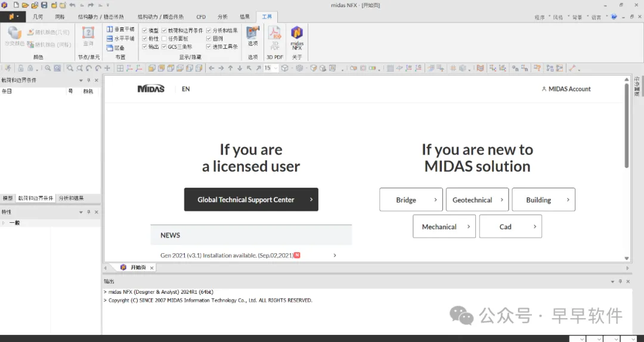Image resolution: width=644 pixels, height=342 pixels.
Task: Click the Save disk icon in title bar
Action: 44,5
